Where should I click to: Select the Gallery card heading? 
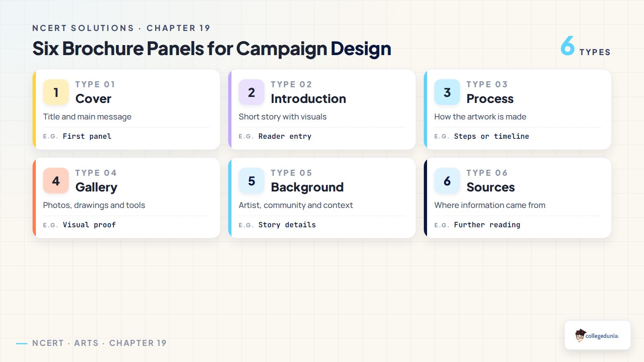[x=96, y=187]
